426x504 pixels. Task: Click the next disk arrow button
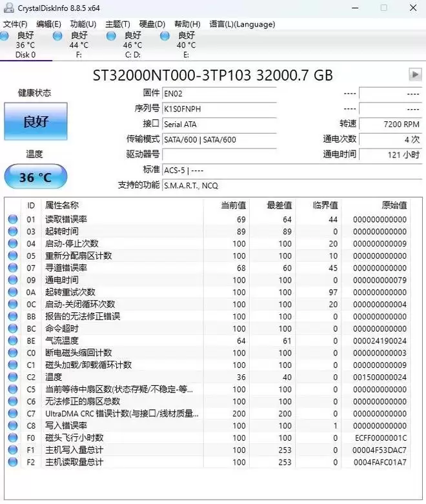[415, 75]
